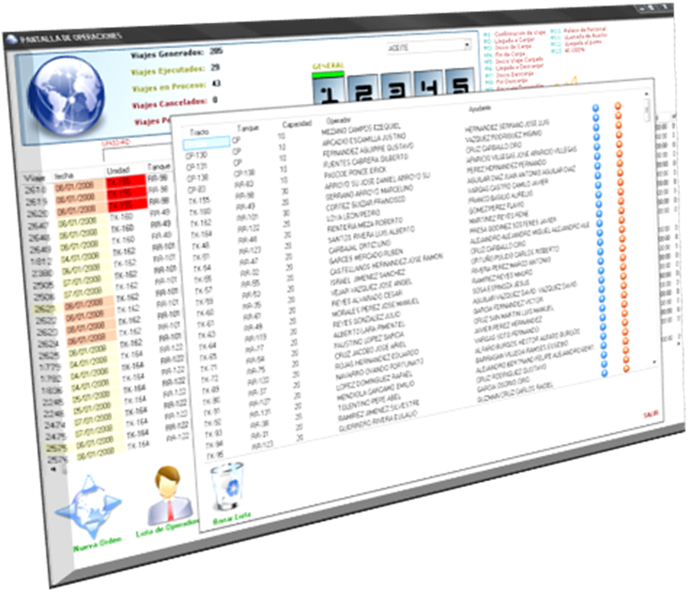Click the globe icon in the operations header
Screen dimensions: 700x598
(x=67, y=95)
